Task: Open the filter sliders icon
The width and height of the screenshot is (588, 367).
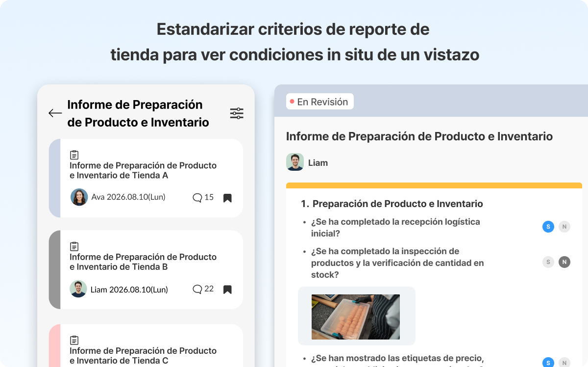Action: 237,113
